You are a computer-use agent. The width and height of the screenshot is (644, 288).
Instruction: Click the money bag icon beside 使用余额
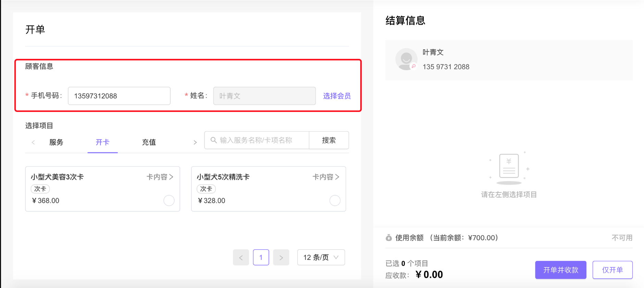pyautogui.click(x=389, y=238)
